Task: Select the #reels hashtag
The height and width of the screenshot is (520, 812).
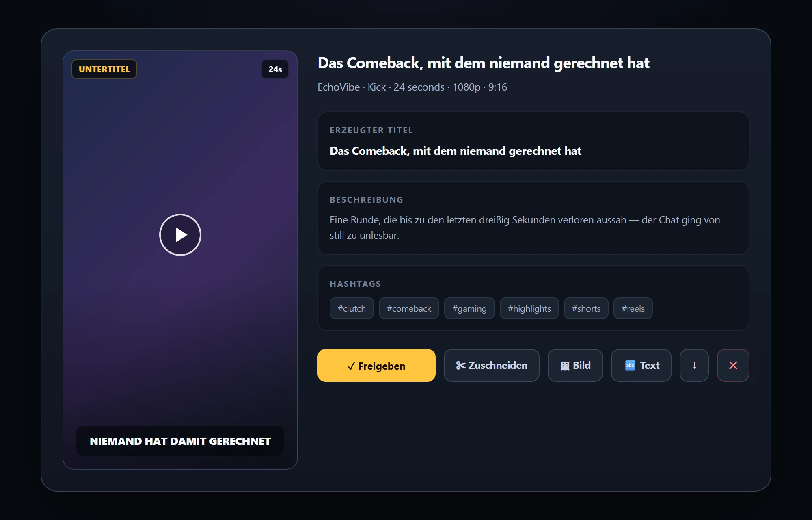Action: 633,308
